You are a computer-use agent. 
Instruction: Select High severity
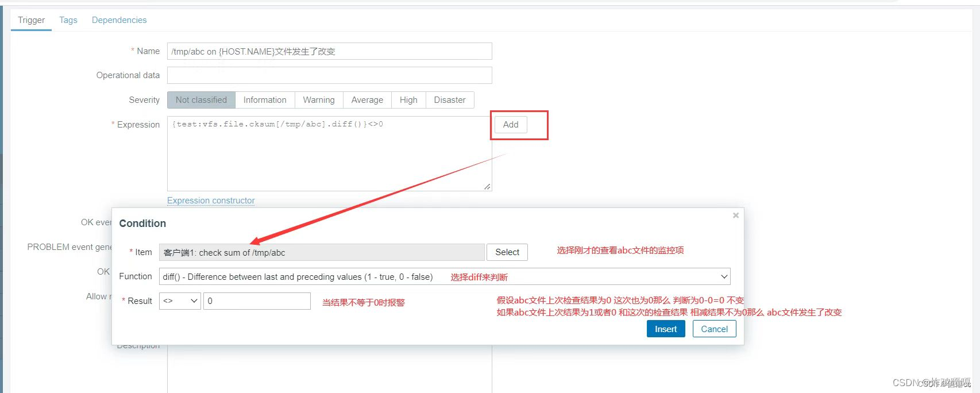[408, 100]
